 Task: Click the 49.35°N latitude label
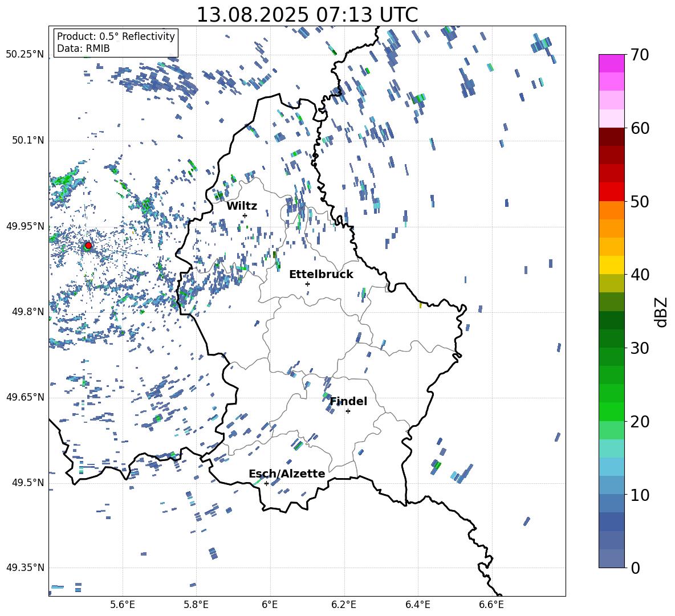click(26, 568)
